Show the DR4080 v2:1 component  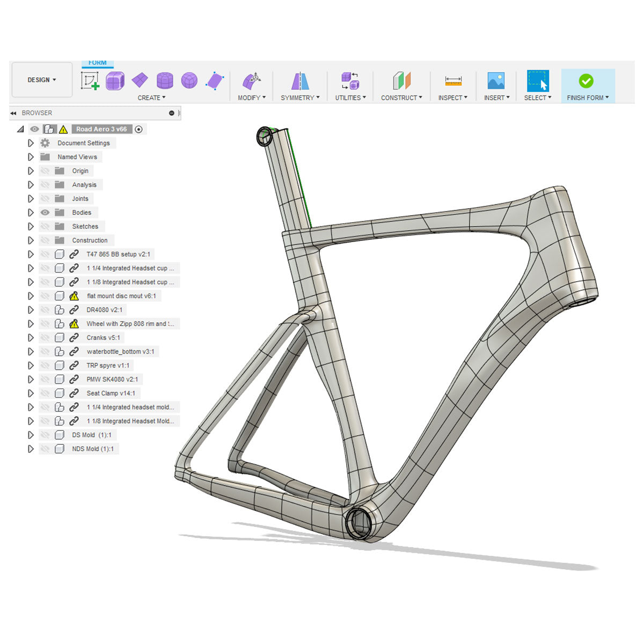[45, 310]
